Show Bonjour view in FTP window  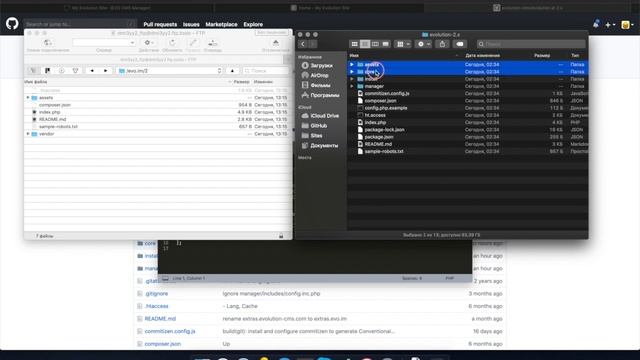coord(76,71)
